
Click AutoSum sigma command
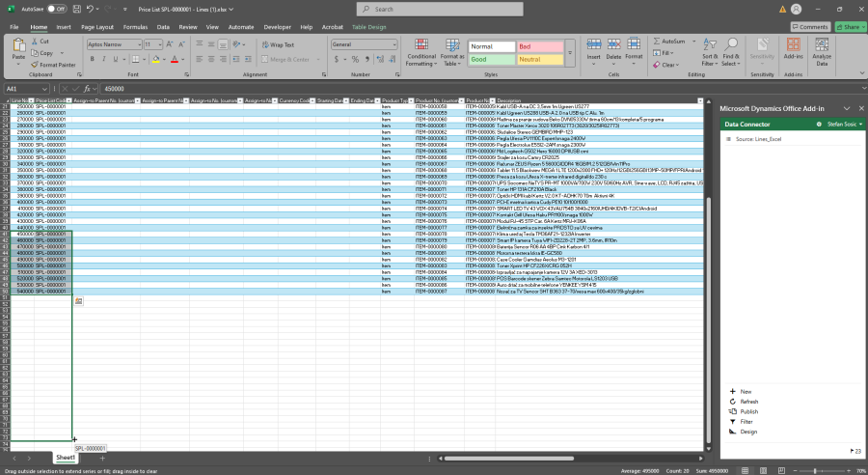point(669,41)
